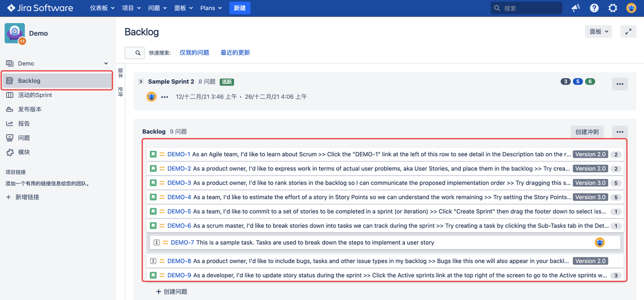Click 创建问题 below the backlog
The height and width of the screenshot is (300, 644).
(172, 291)
